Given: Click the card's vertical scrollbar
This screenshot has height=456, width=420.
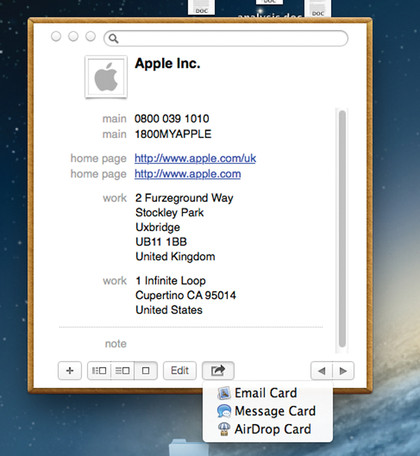Looking at the screenshot, I should coord(342,229).
